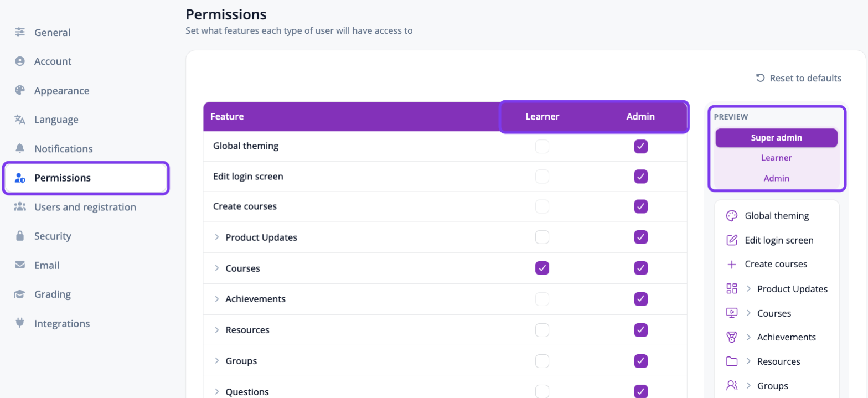Expand Groups chevron in preview panel
Viewport: 868px width, 398px height.
748,386
